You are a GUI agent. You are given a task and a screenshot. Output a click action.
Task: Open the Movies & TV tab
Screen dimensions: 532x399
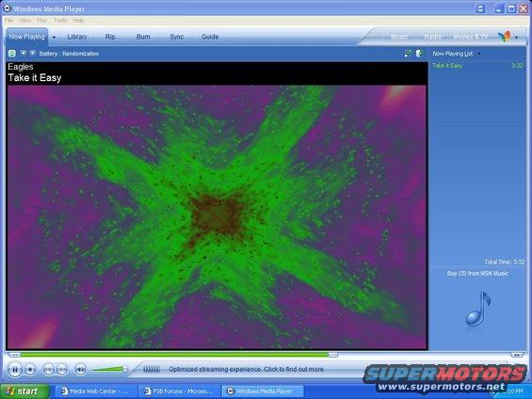pyautogui.click(x=471, y=37)
